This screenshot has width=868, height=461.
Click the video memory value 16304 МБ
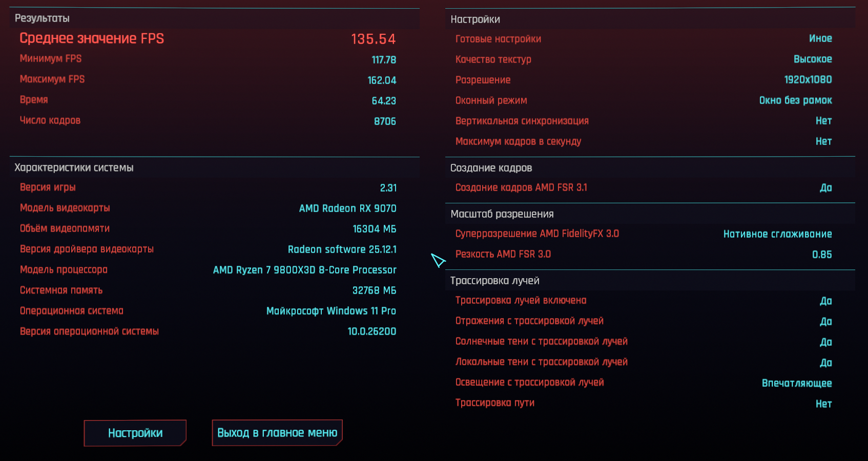tap(375, 229)
